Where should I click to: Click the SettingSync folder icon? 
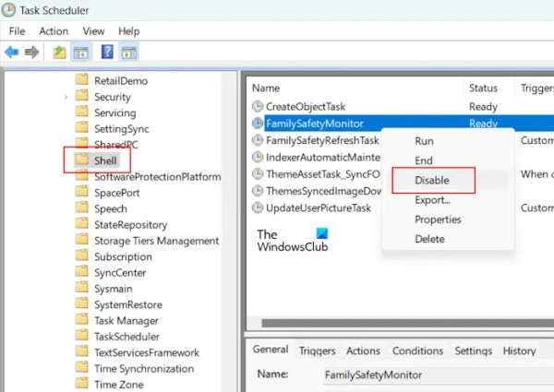click(82, 127)
